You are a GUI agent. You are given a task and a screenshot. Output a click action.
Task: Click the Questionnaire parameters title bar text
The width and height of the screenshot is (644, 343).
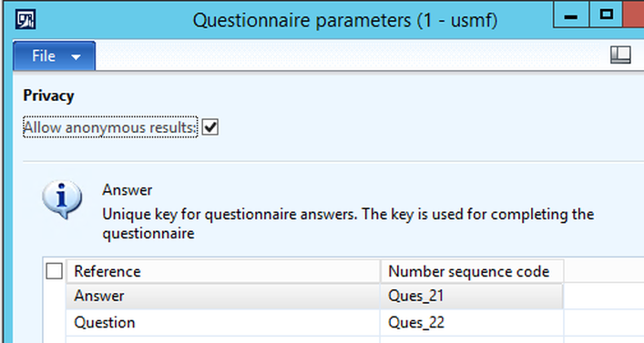345,20
